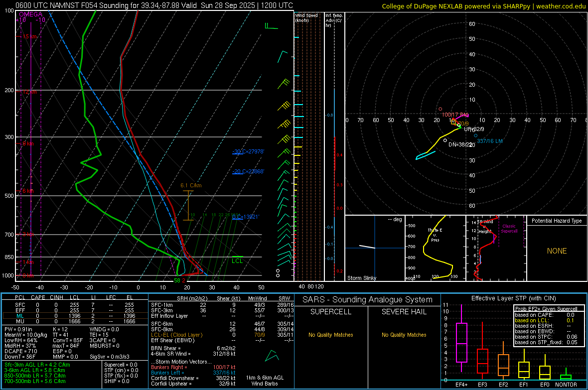Image resolution: width=588 pixels, height=390 pixels.
Task: Click the SFC-1km shear row
Action: coord(222,305)
